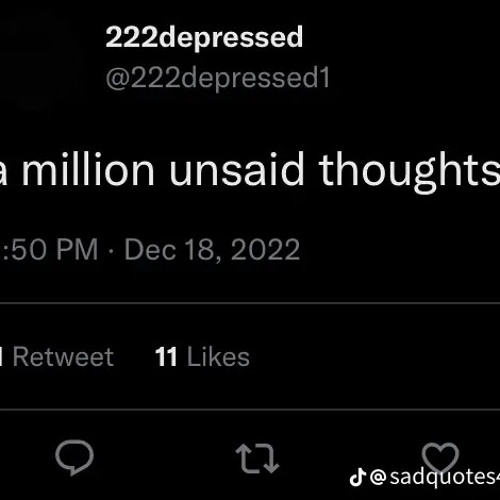Screen dimensions: 500x500
Task: Open the @222depressed1 handle
Action: coord(218,78)
